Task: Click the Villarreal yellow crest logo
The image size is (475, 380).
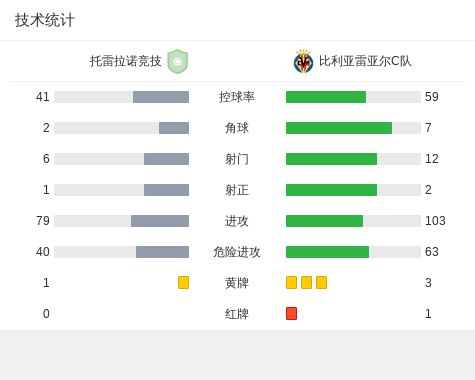Action: click(303, 61)
